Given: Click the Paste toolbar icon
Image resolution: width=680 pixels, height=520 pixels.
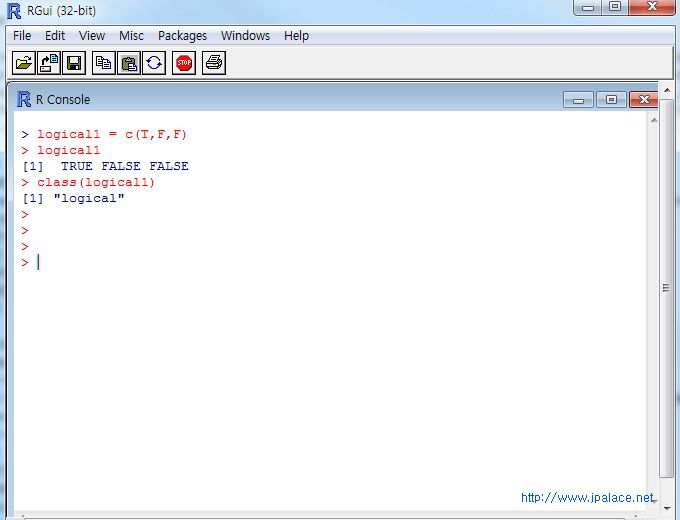Looking at the screenshot, I should [129, 63].
